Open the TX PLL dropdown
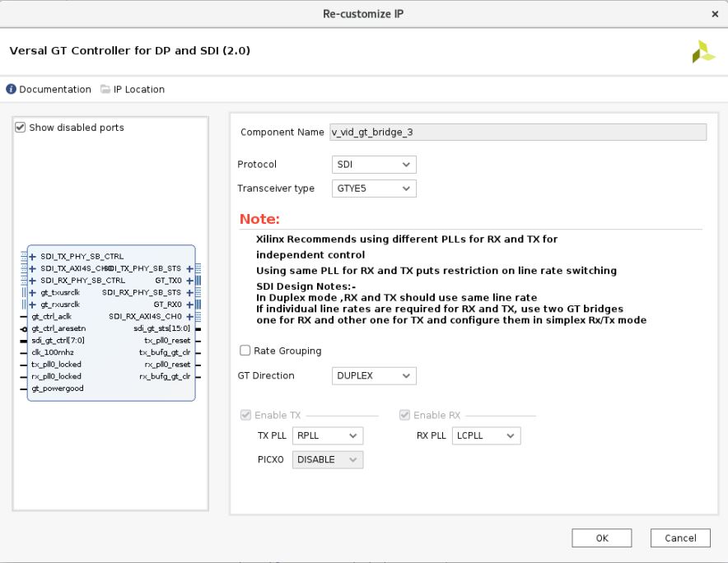 point(327,436)
